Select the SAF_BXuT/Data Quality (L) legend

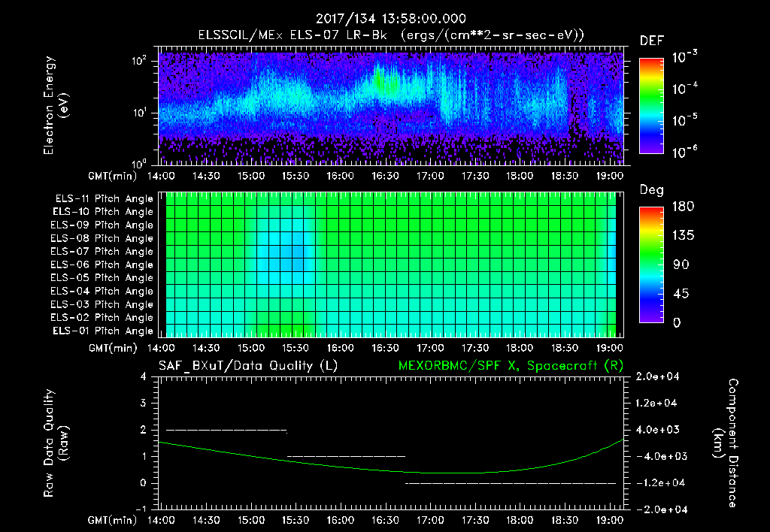[x=248, y=366]
